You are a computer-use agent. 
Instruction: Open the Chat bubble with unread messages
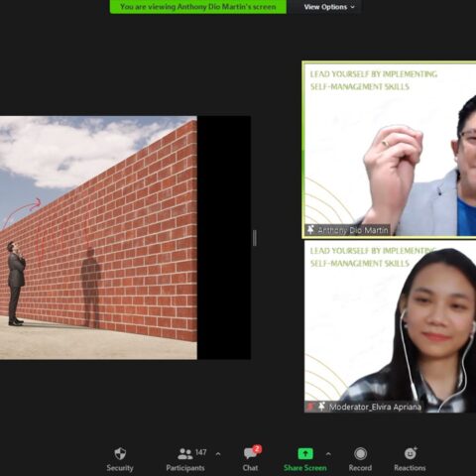250,453
